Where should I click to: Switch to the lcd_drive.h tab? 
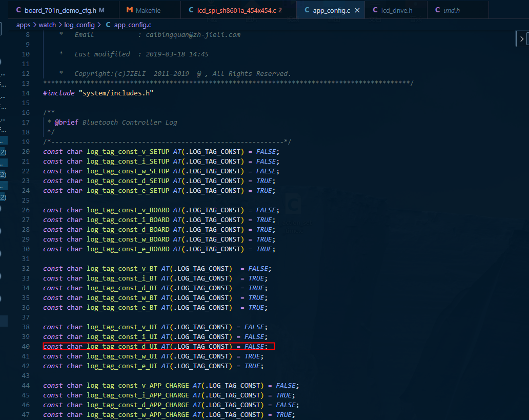point(396,10)
